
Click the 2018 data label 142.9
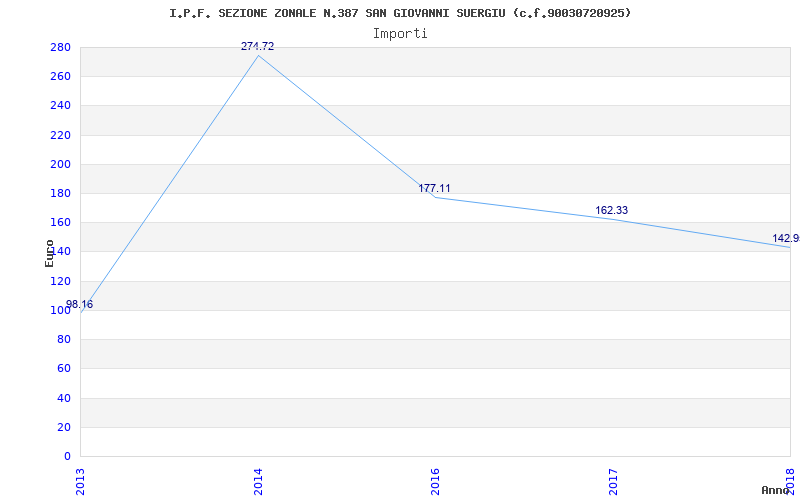coord(786,238)
